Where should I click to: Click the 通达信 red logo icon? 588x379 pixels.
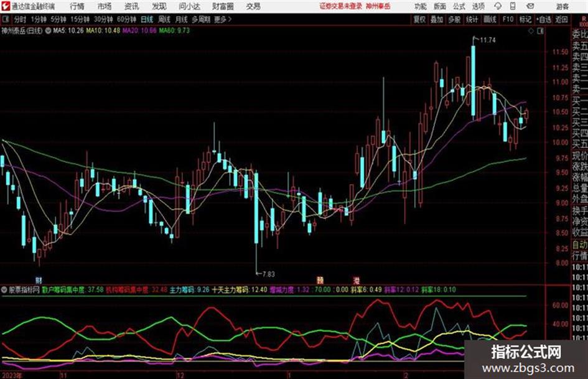pos(5,6)
